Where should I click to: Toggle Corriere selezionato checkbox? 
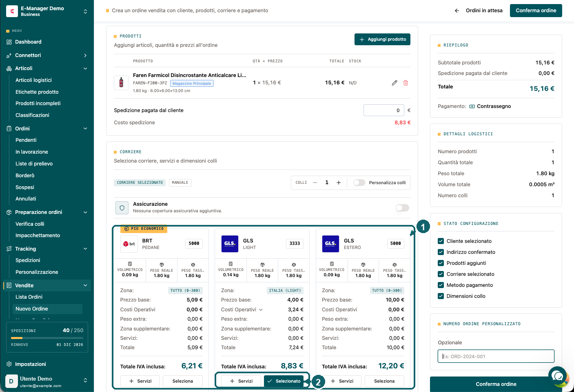coord(441,274)
